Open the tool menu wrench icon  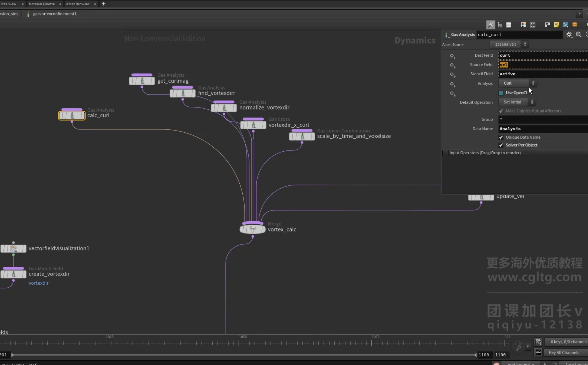coord(491,25)
